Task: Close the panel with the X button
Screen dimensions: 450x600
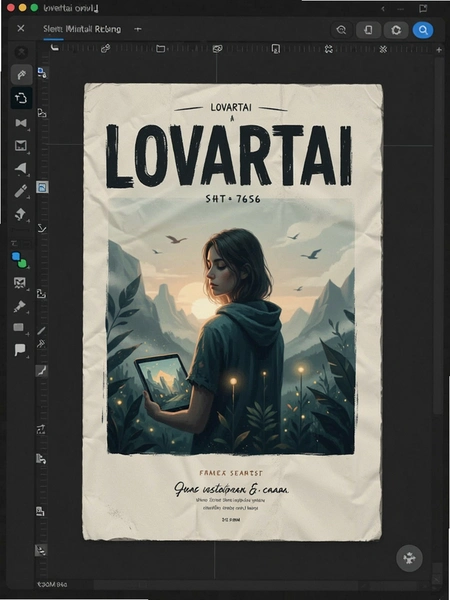Action: click(x=21, y=28)
